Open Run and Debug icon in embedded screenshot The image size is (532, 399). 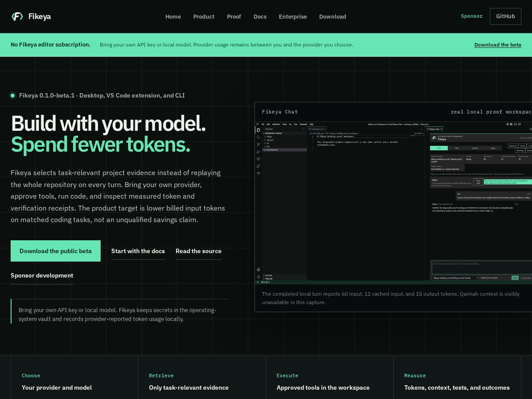(258, 152)
